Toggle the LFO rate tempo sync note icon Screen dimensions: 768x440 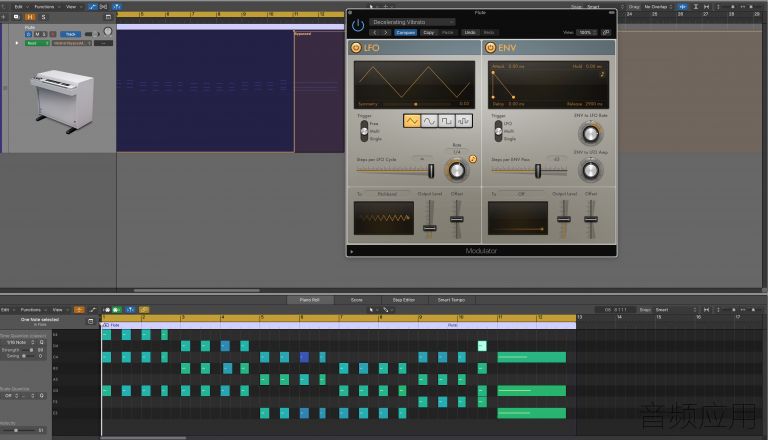pyautogui.click(x=473, y=159)
